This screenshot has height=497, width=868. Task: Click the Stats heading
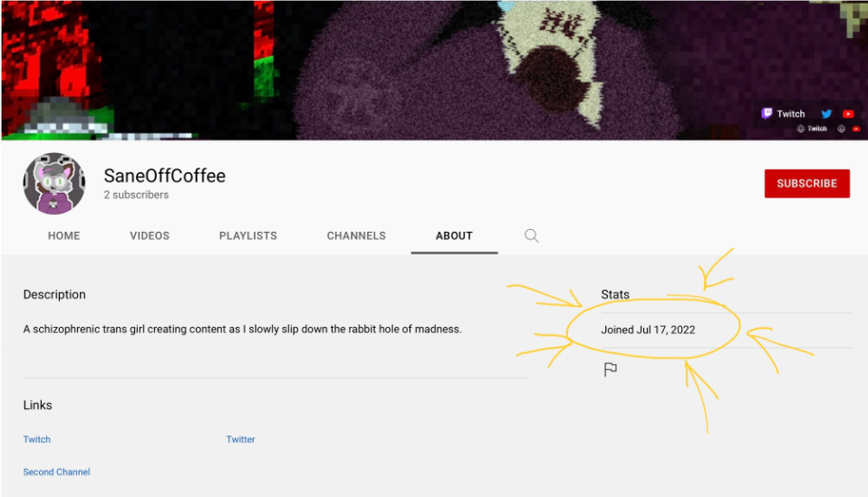[x=615, y=294]
